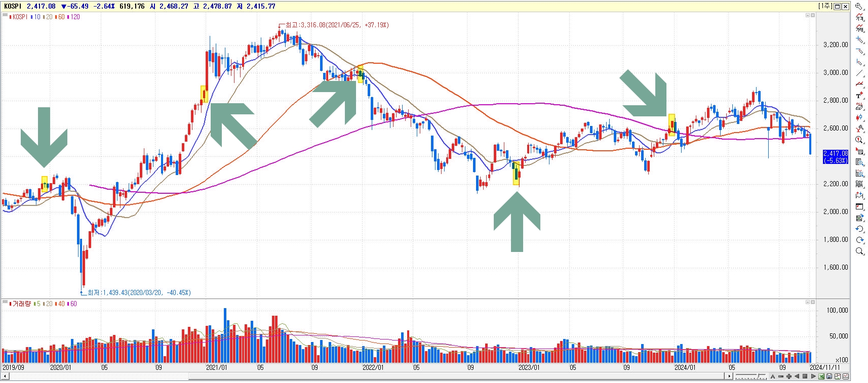Open chart settings wrench icon
This screenshot has height=383, width=868.
[x=859, y=6]
